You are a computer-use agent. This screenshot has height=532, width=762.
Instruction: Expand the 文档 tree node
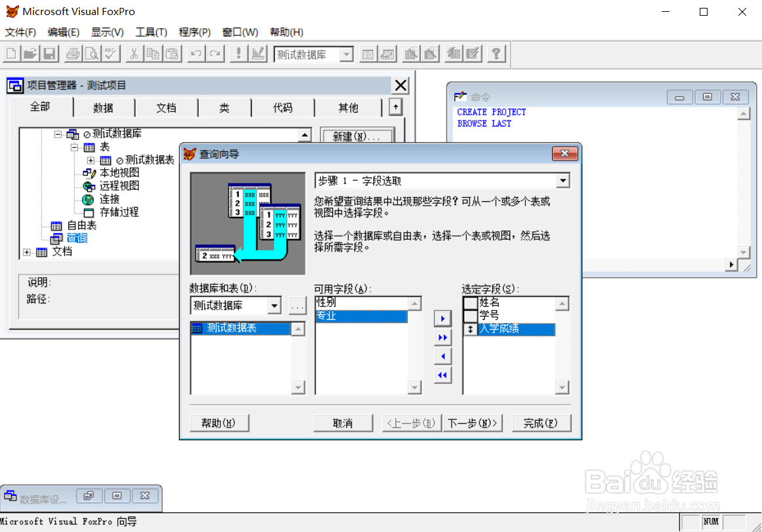(27, 252)
